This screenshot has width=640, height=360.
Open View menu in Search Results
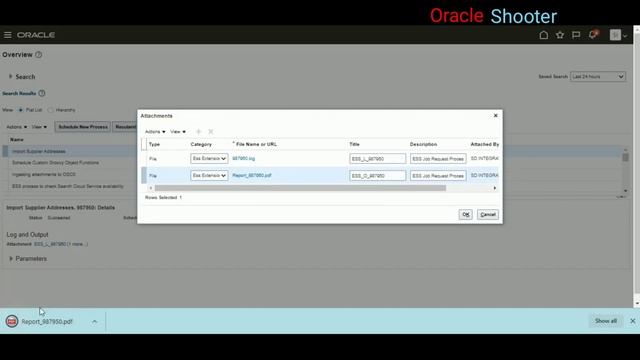pos(39,127)
